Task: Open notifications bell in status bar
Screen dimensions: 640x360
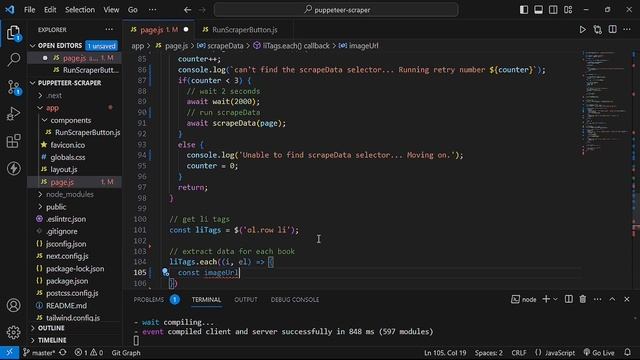Action: [x=627, y=353]
